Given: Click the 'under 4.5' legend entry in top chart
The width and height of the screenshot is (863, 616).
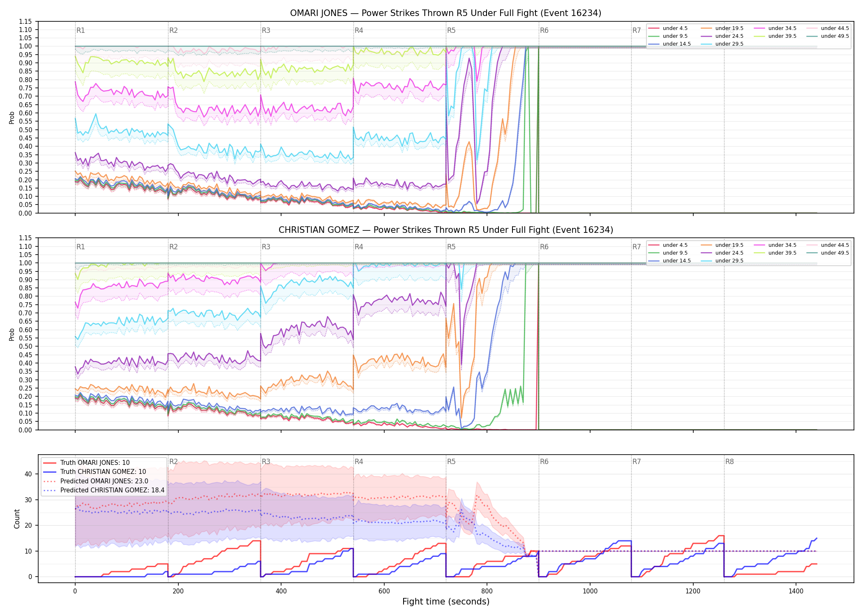Looking at the screenshot, I should 668,28.
